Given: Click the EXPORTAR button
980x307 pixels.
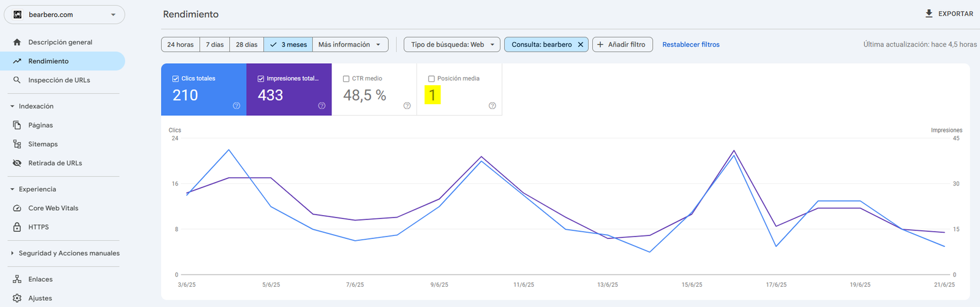Looking at the screenshot, I should tap(949, 13).
